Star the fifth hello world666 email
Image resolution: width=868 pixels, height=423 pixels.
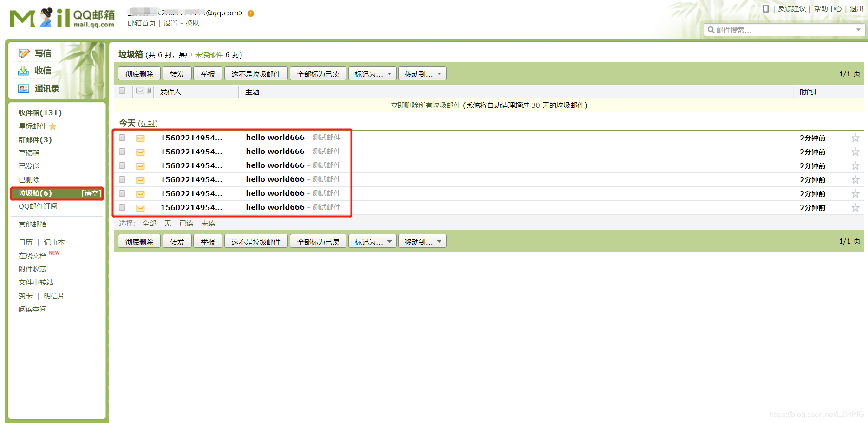point(855,193)
